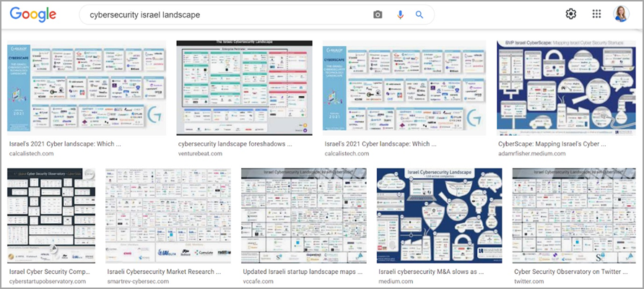This screenshot has width=644, height=289.
Task: Open the twitter.com Cyber Security Observatory thumbnail
Action: point(574,215)
